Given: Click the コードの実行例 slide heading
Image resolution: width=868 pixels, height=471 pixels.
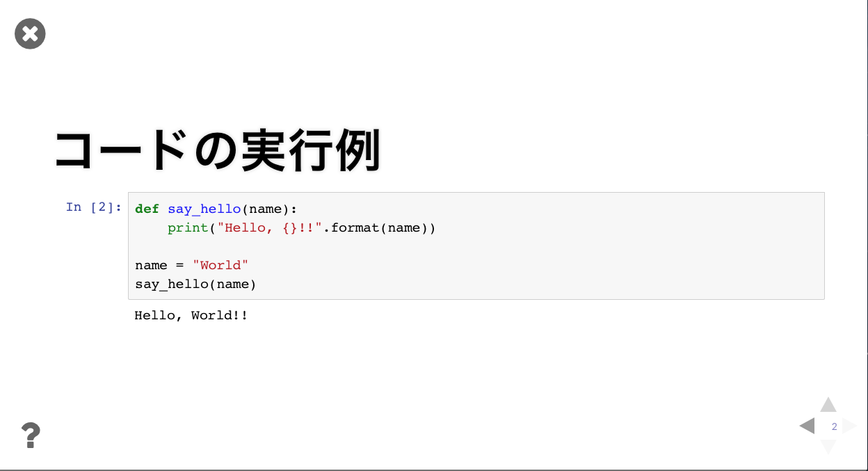Looking at the screenshot, I should coord(218,151).
